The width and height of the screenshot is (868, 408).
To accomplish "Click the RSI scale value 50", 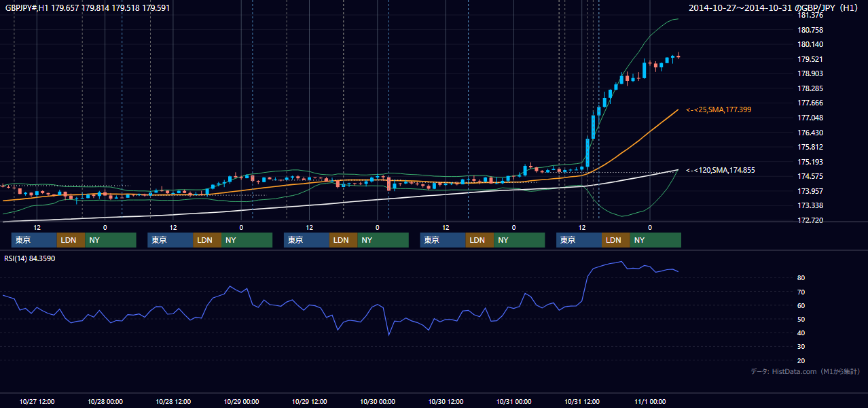I will [x=801, y=319].
